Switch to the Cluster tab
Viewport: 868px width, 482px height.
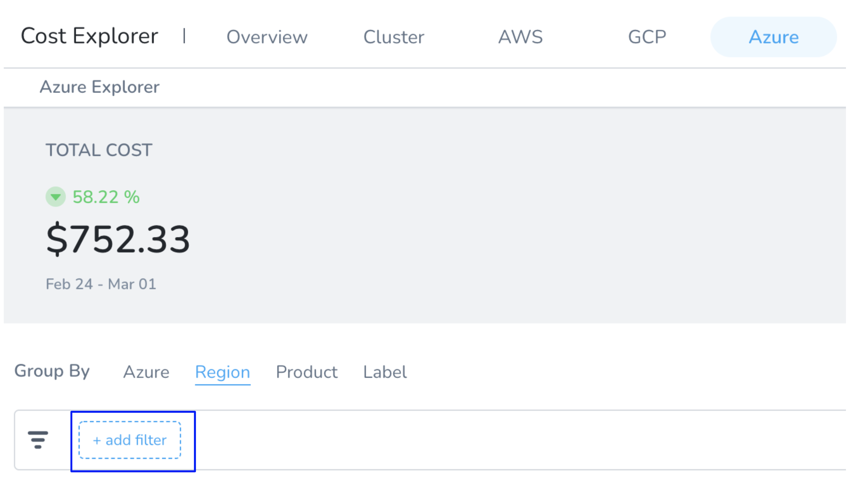tap(394, 37)
